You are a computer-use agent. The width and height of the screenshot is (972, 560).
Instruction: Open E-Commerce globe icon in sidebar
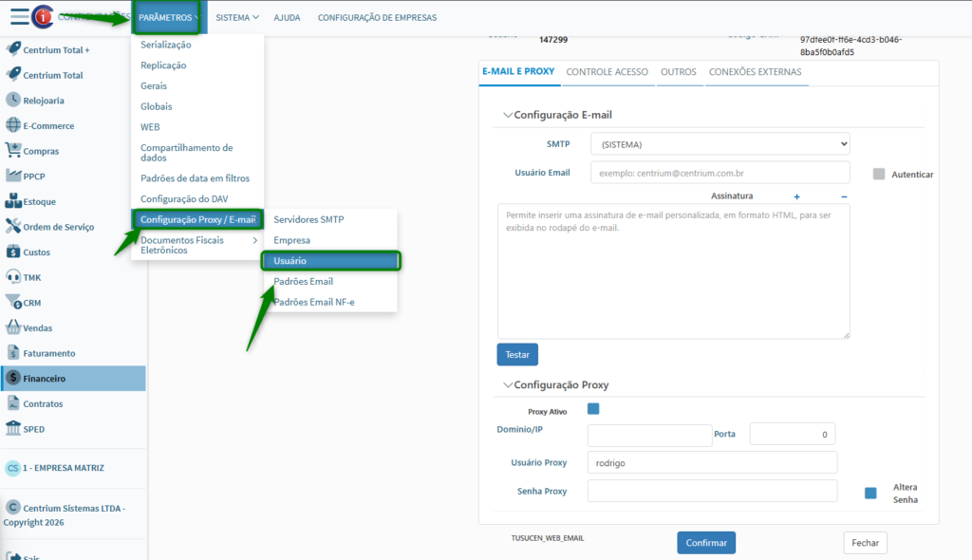(x=13, y=125)
